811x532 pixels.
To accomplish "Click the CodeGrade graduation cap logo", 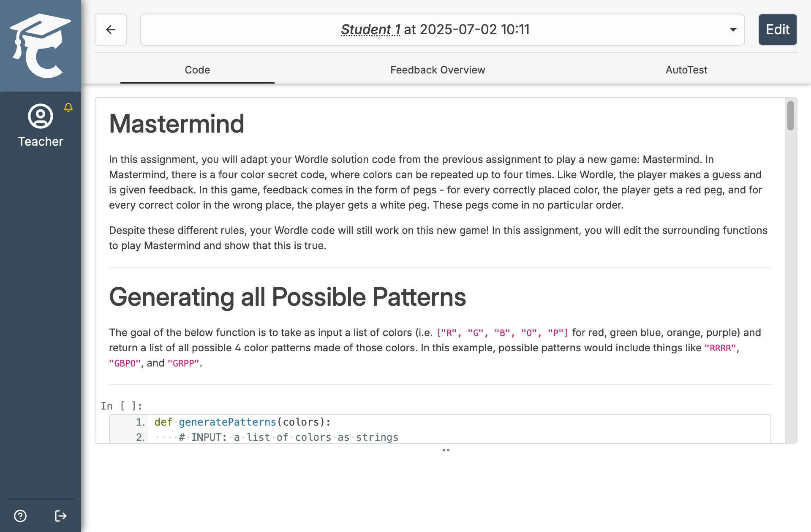I will point(41,46).
